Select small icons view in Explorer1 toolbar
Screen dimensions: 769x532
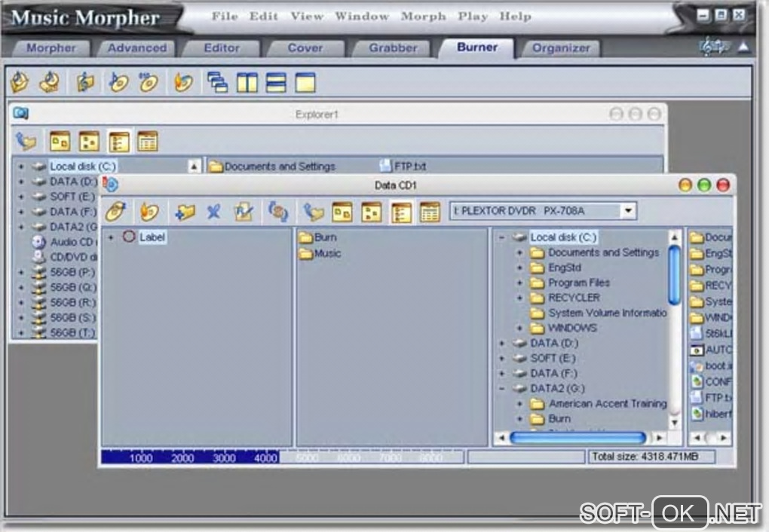89,141
